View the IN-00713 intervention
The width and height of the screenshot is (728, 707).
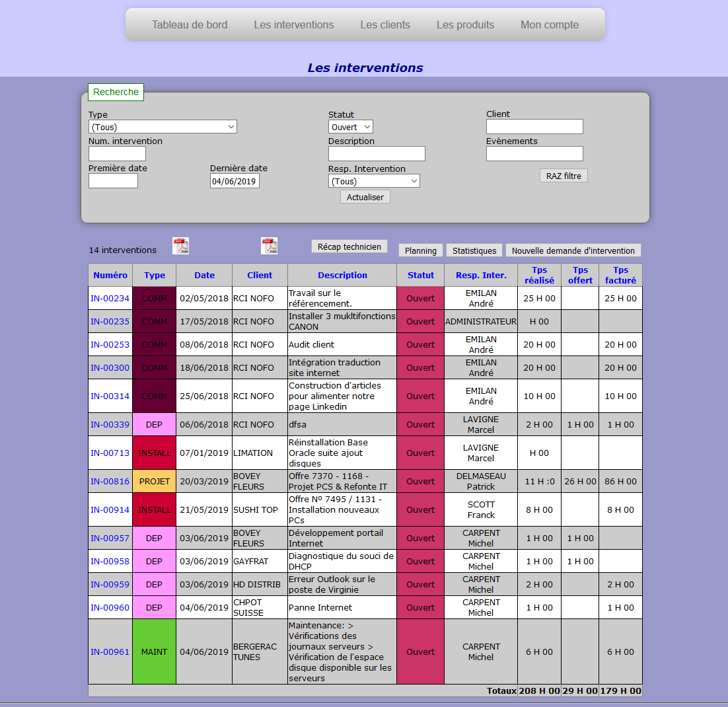click(110, 453)
